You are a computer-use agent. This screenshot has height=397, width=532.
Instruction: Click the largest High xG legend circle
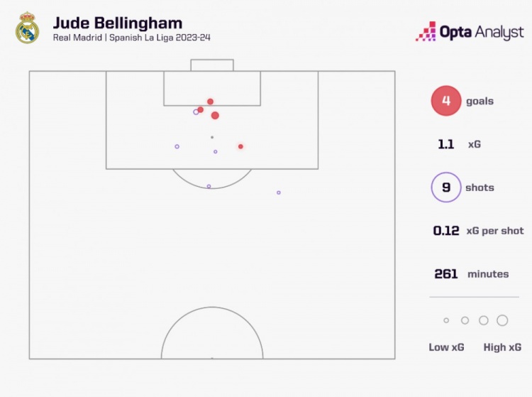pyautogui.click(x=502, y=320)
